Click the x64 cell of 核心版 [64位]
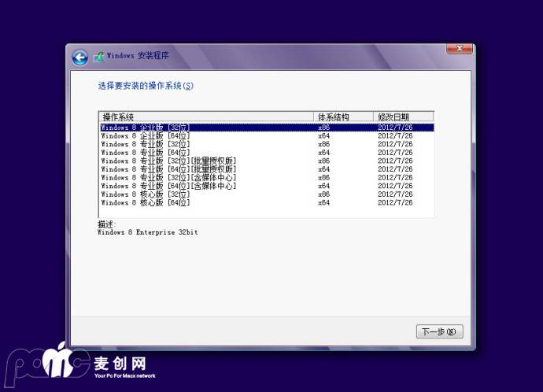This screenshot has height=392, width=543. click(x=323, y=203)
